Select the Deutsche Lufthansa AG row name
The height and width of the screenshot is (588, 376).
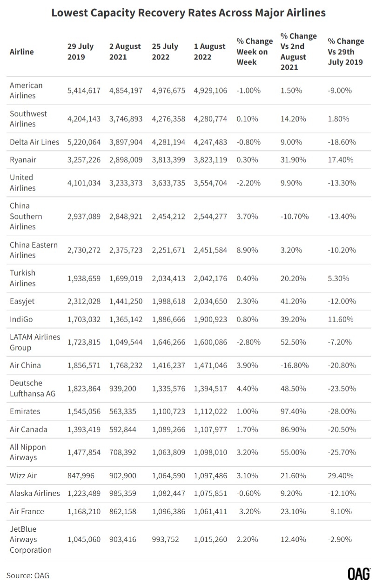tap(33, 388)
